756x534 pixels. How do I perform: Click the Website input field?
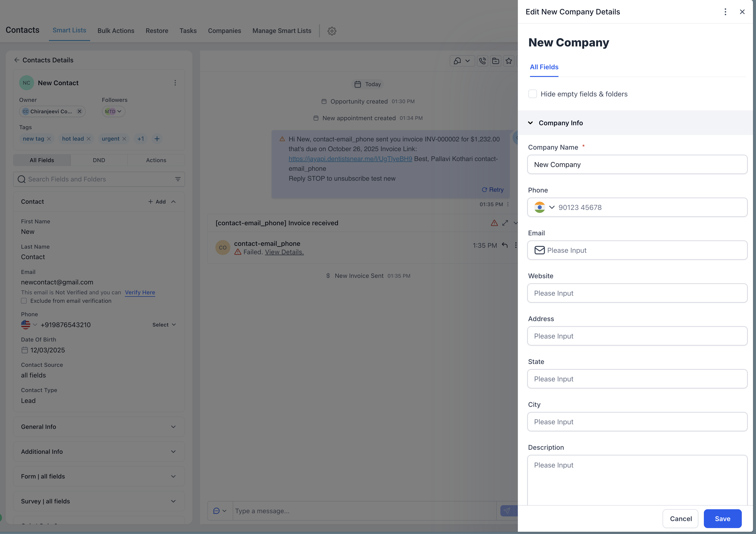click(637, 293)
